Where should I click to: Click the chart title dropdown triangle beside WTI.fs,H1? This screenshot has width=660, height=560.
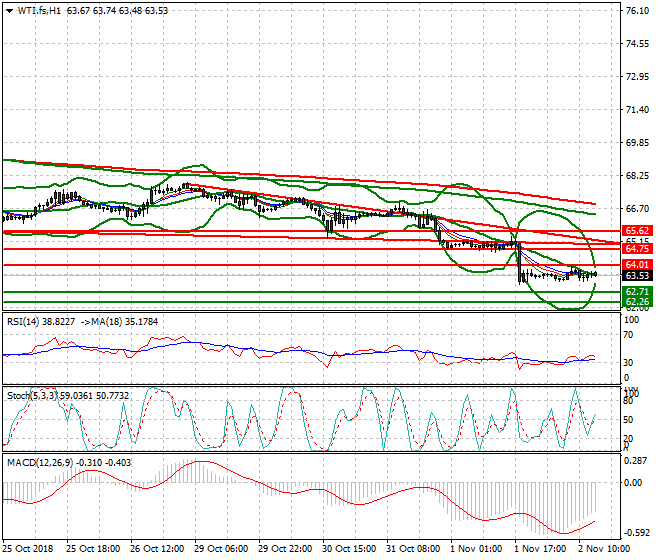[9, 11]
